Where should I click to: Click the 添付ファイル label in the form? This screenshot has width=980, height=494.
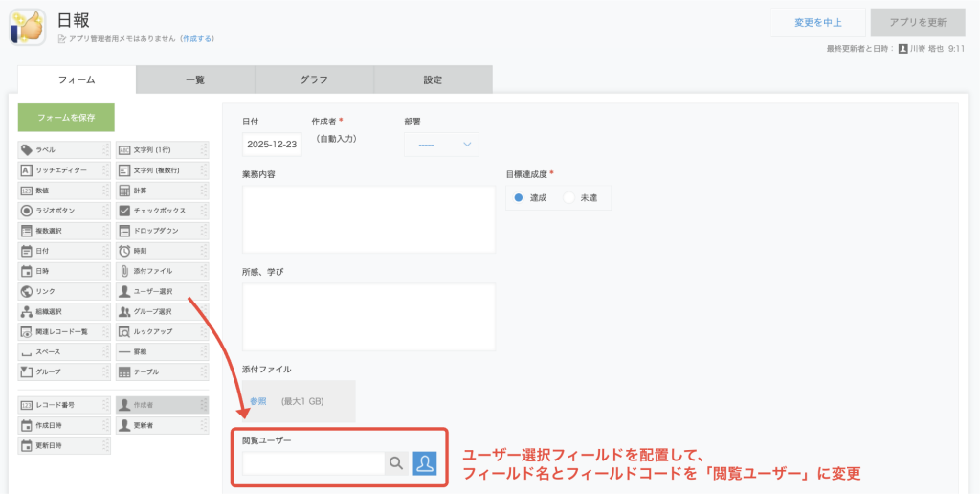pyautogui.click(x=267, y=369)
